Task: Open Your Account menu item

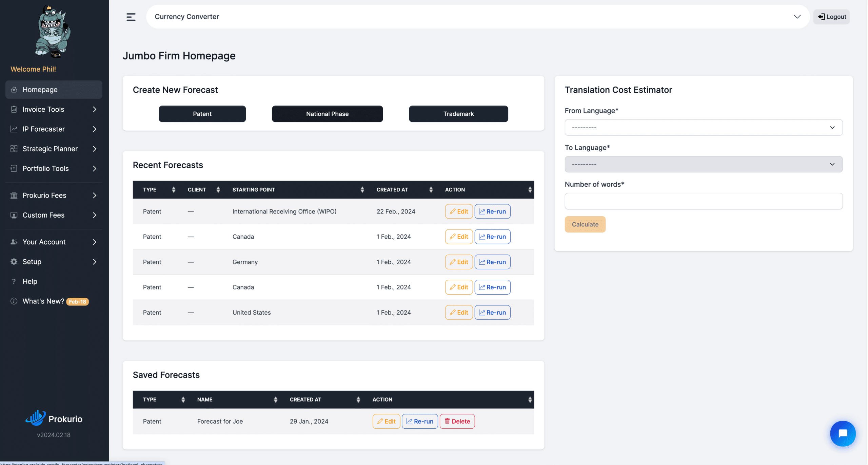Action: (54, 242)
